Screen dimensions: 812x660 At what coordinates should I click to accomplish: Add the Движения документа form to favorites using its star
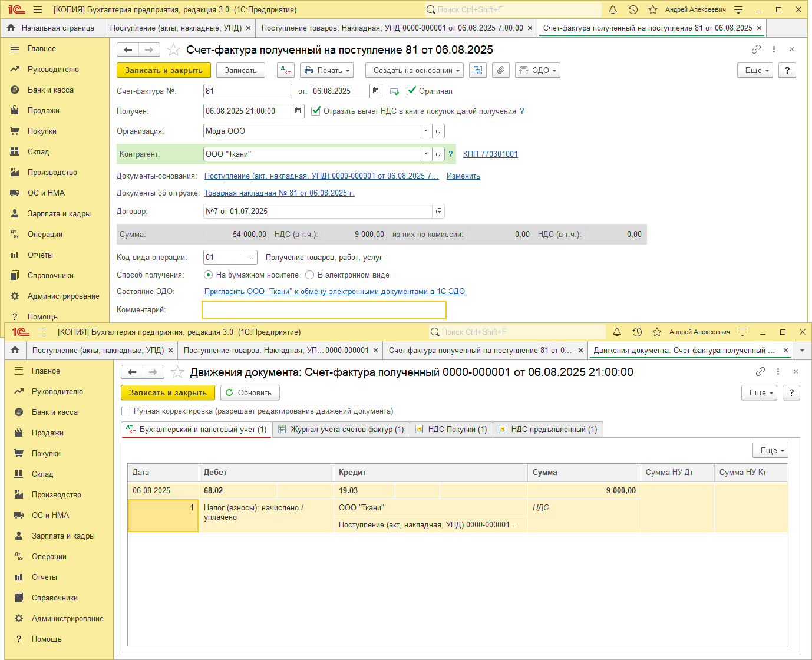[x=177, y=372]
